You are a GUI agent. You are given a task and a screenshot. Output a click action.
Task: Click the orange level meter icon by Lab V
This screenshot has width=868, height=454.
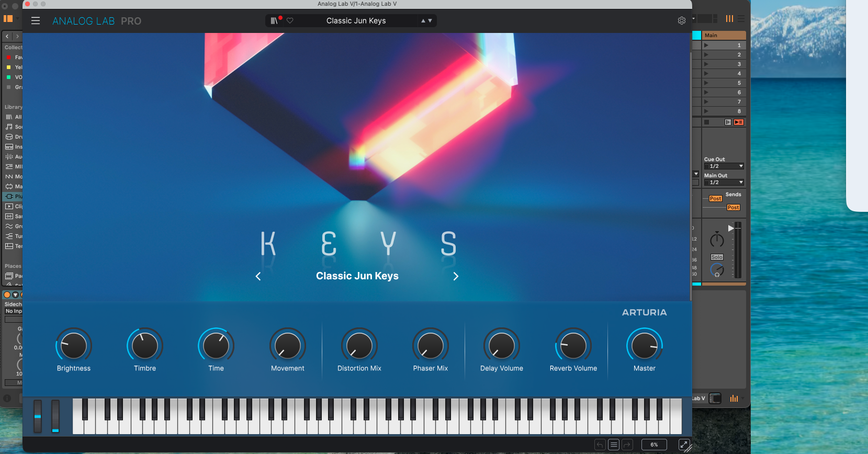click(x=734, y=399)
